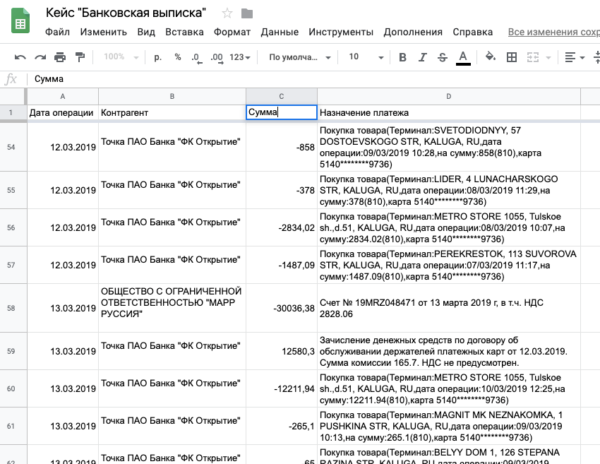Select column B header

[172, 96]
